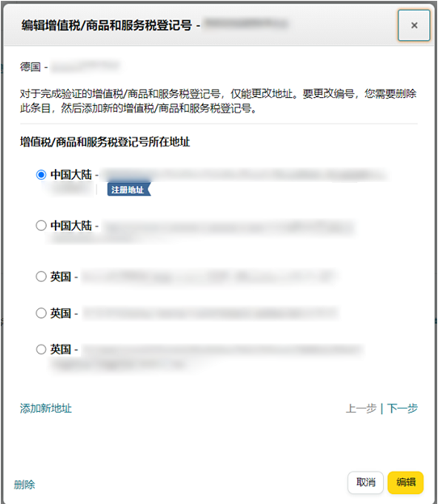The image size is (438, 504).
Task: Proceed with the 下一步 link
Action: pos(402,409)
